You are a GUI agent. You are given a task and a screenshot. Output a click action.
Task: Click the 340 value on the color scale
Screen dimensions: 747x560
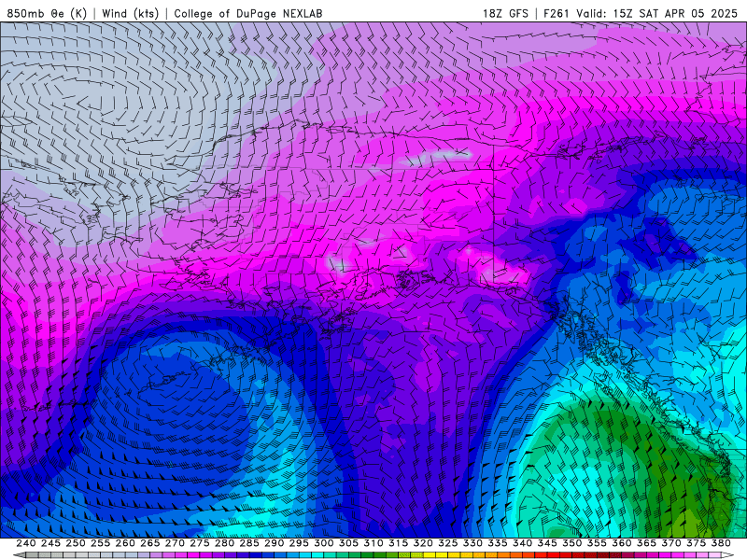(x=522, y=543)
